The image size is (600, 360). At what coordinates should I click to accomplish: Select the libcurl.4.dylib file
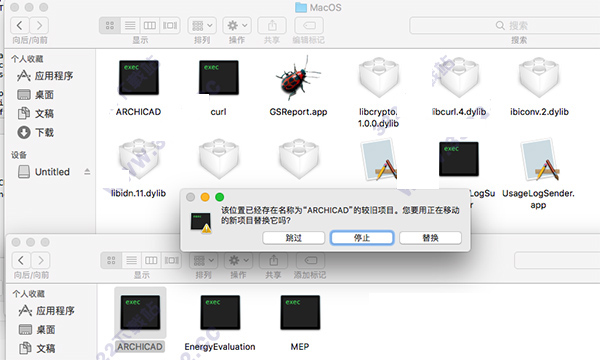tap(459, 78)
